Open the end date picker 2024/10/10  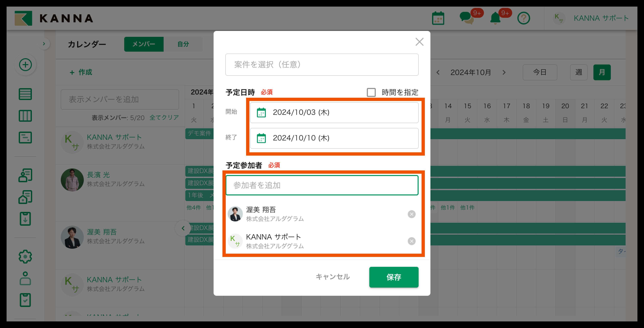pos(334,138)
